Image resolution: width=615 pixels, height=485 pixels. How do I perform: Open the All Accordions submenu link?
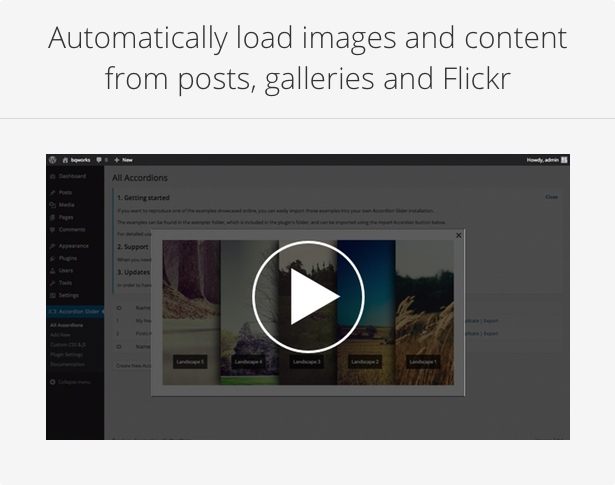pyautogui.click(x=66, y=325)
